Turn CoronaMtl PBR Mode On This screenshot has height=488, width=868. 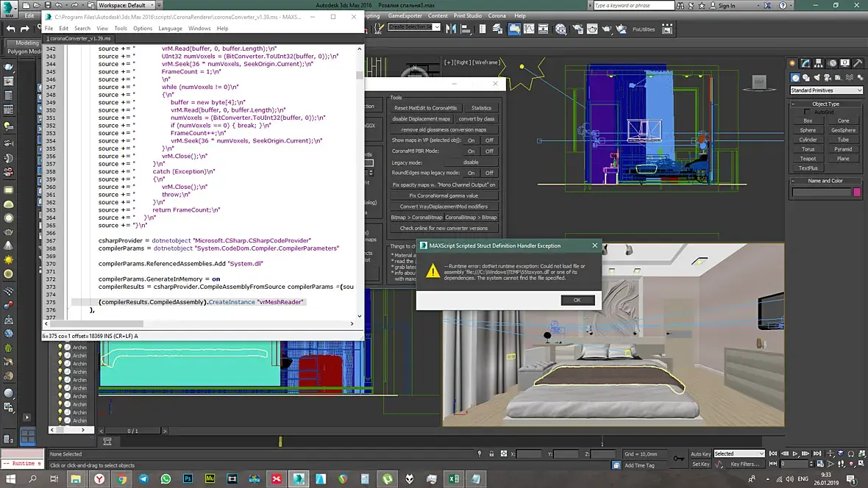pyautogui.click(x=471, y=151)
